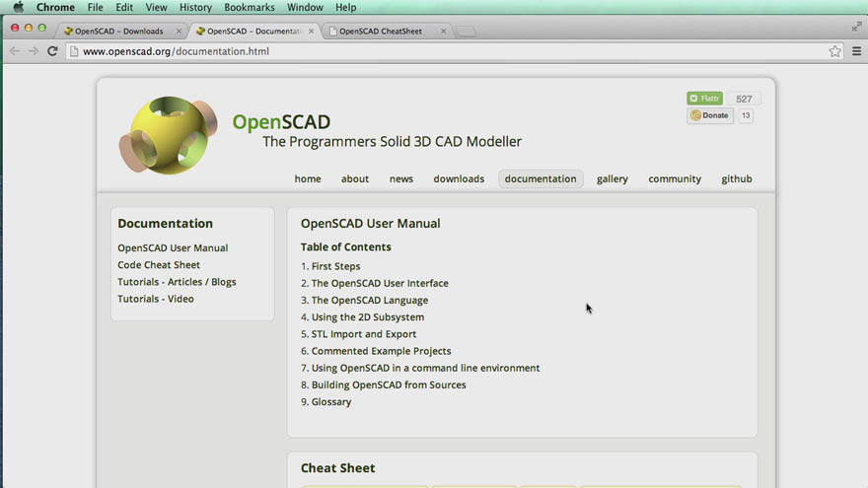Open the community nav link

coord(675,178)
